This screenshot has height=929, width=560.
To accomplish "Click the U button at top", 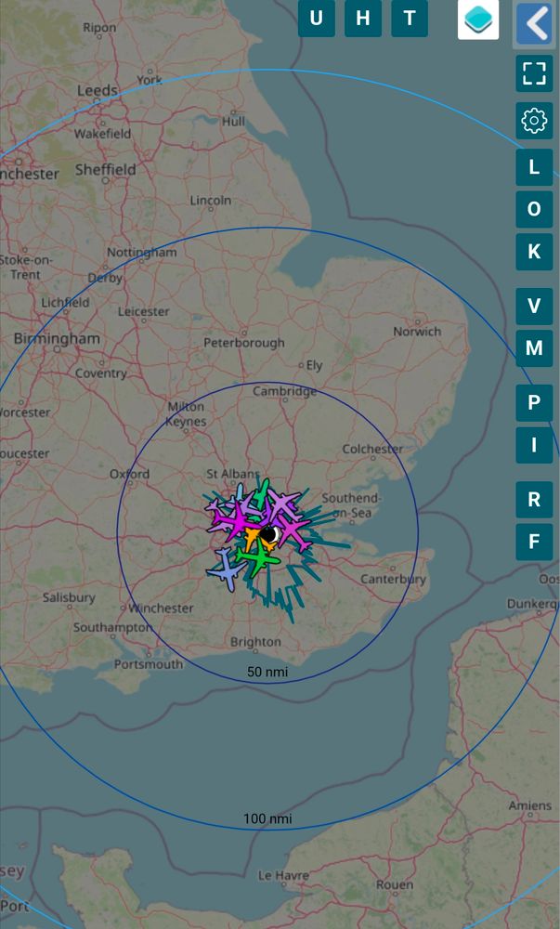I will pos(316,19).
